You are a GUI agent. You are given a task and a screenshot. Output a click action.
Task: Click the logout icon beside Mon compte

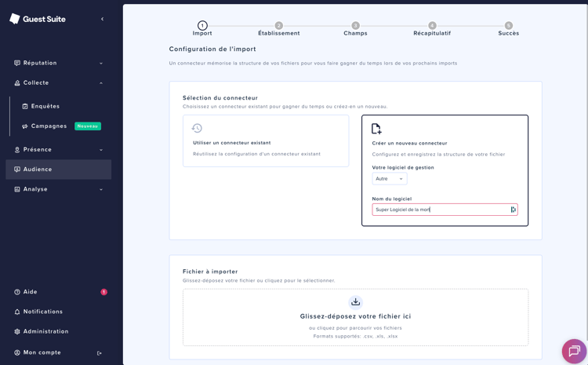pyautogui.click(x=100, y=353)
